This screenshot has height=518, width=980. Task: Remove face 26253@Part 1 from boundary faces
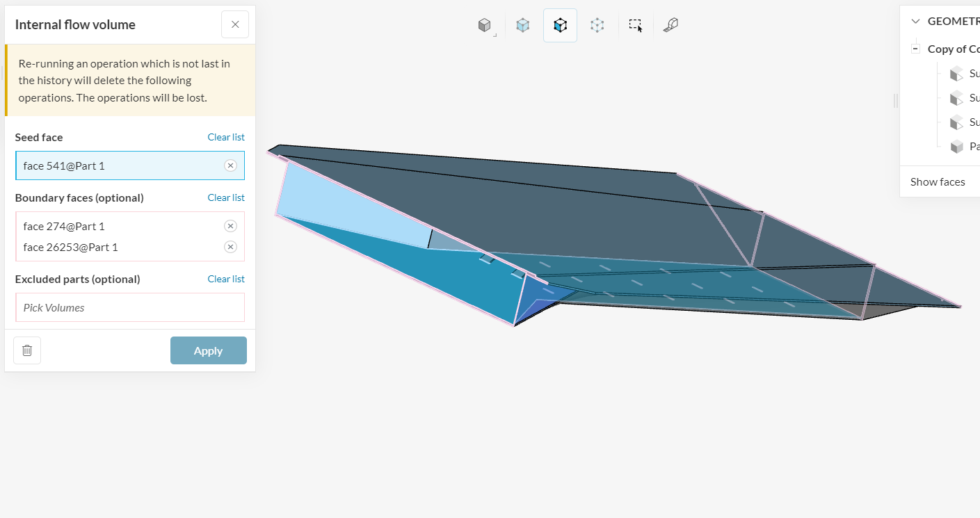[230, 247]
